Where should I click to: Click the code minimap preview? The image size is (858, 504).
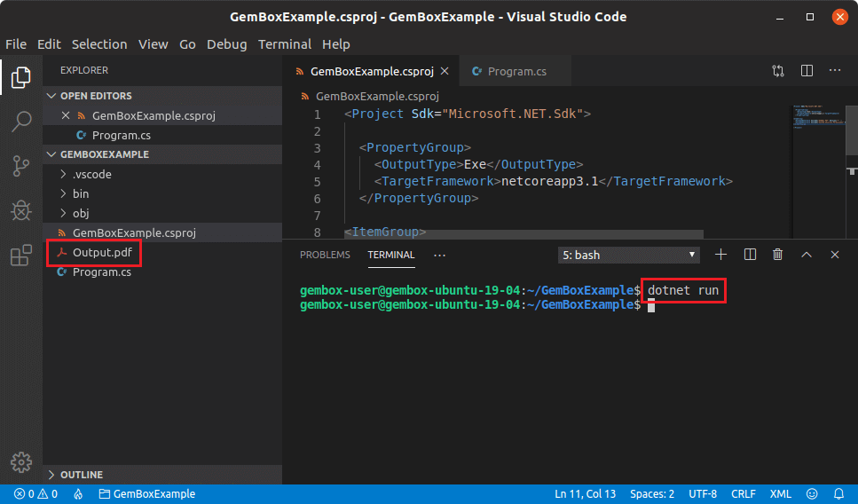pyautogui.click(x=819, y=118)
